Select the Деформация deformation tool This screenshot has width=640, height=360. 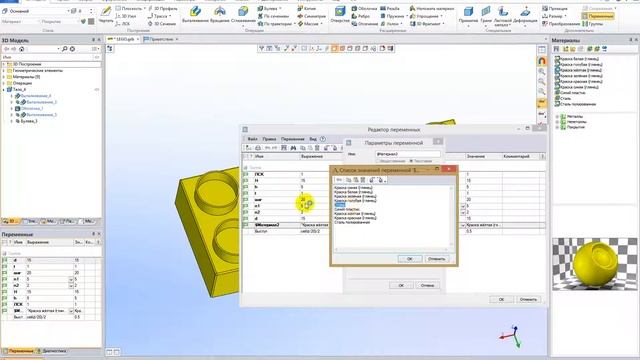[525, 15]
